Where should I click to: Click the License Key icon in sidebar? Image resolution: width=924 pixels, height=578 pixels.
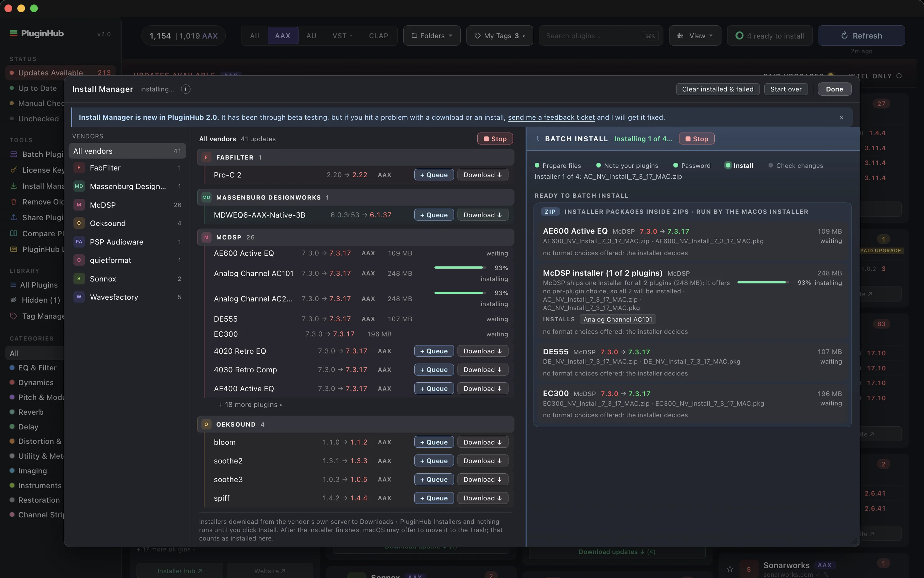point(14,170)
